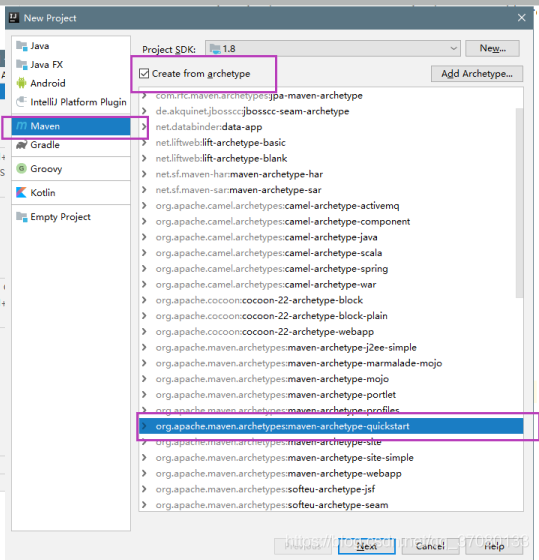Expand the camel-archetype-activemq entry
The height and width of the screenshot is (560, 539).
[144, 205]
